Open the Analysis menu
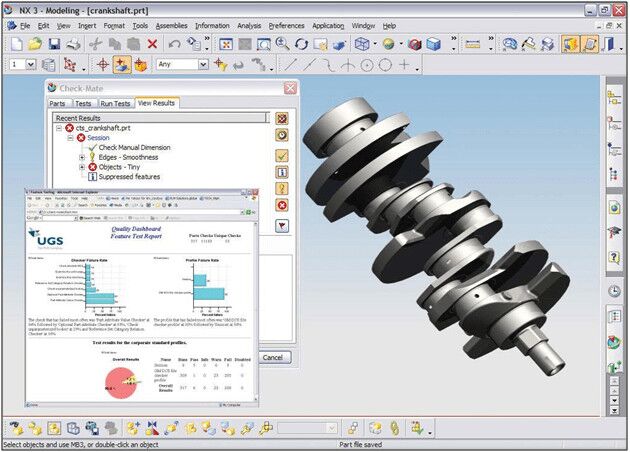Viewport: 630px width, 452px height. (249, 26)
